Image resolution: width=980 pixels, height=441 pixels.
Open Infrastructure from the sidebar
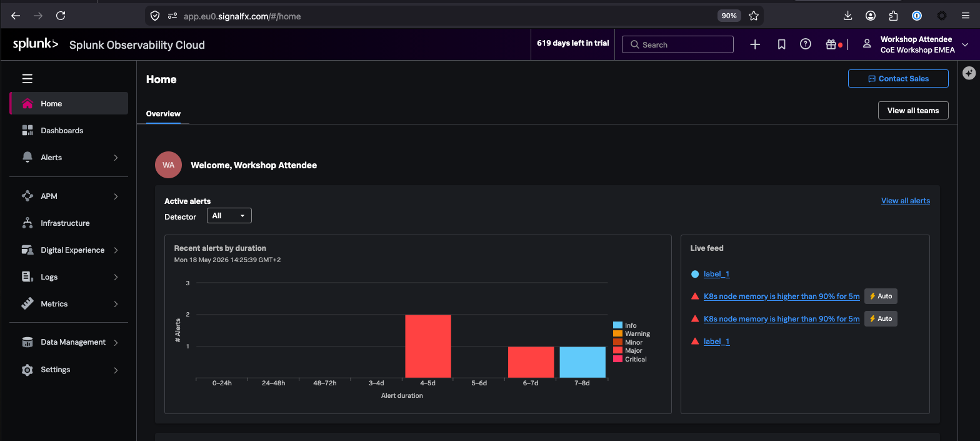[x=65, y=223]
